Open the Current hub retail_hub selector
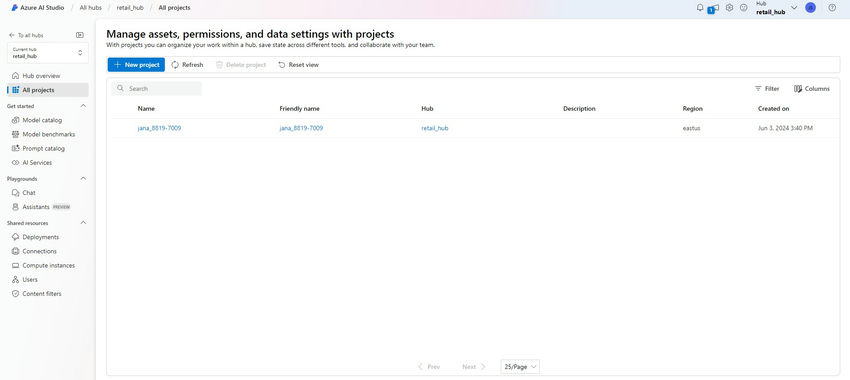 48,53
